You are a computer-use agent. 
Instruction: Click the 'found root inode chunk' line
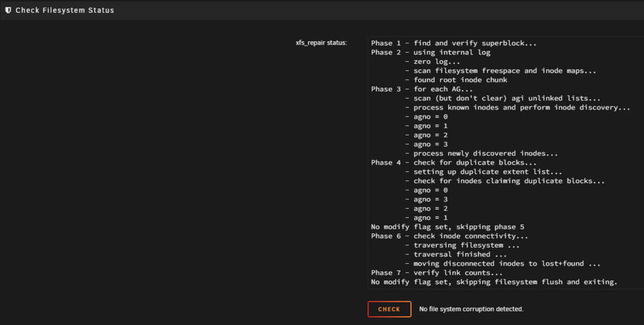456,80
